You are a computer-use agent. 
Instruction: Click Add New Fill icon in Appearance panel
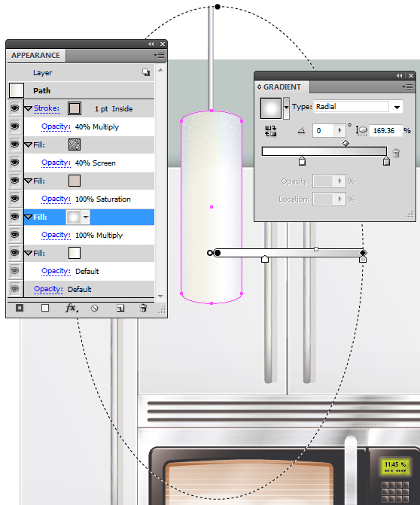[45, 309]
